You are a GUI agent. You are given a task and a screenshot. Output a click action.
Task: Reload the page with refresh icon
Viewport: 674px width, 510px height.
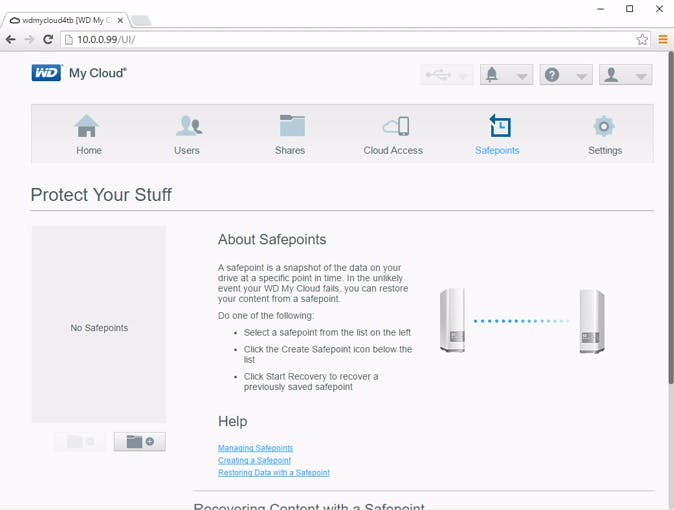(x=48, y=40)
